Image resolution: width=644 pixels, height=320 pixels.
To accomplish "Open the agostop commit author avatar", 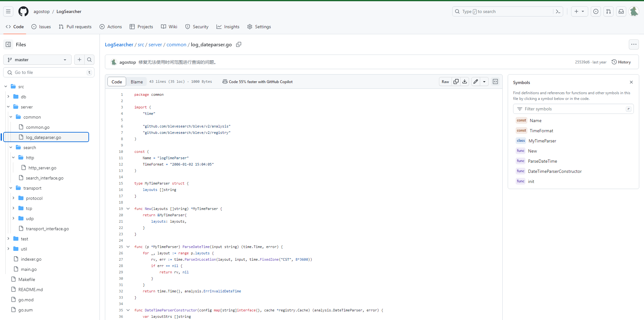I will (114, 62).
